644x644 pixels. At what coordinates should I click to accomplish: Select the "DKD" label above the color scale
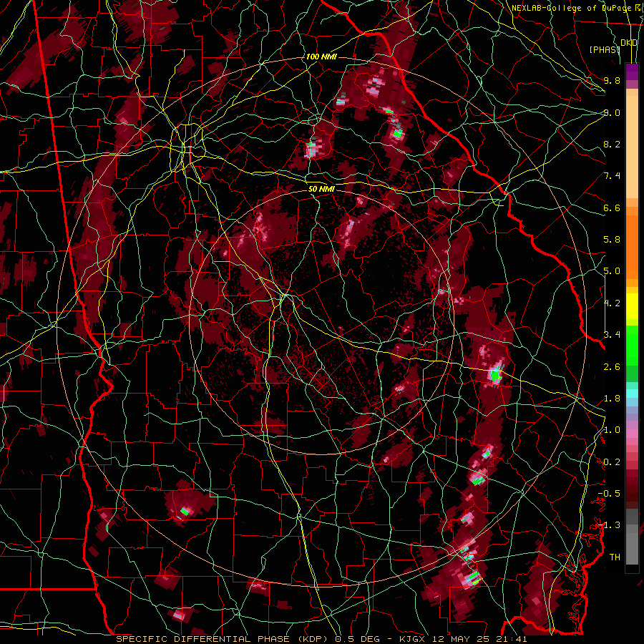point(628,43)
